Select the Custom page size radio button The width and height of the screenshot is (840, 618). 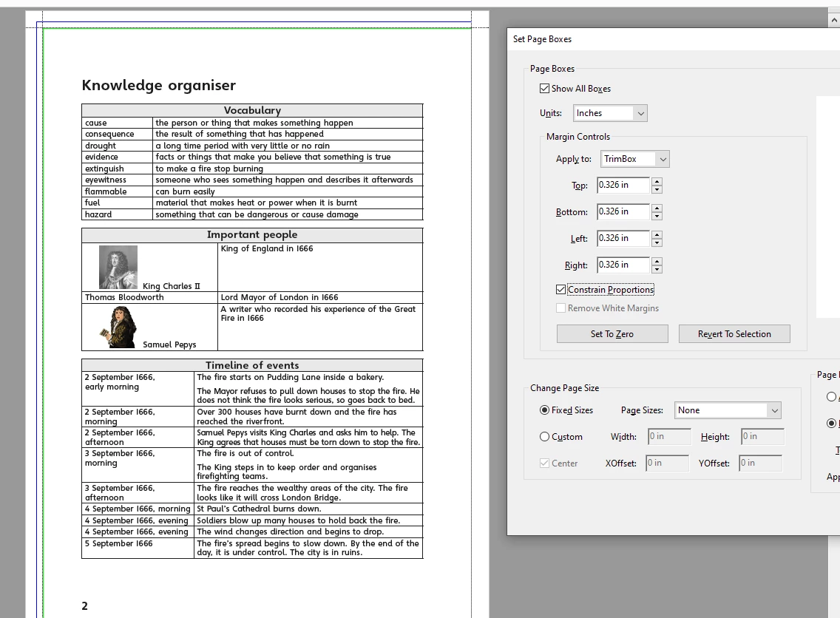[545, 437]
